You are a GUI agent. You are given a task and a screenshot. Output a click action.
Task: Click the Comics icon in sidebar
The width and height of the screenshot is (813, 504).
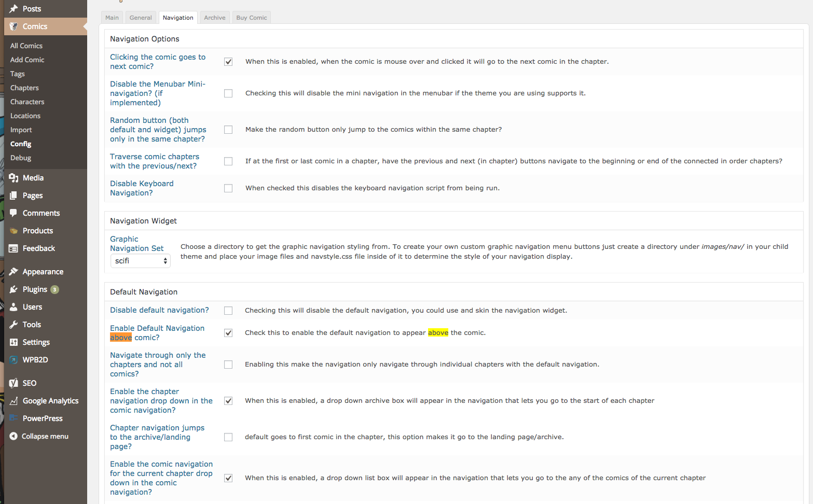point(13,26)
